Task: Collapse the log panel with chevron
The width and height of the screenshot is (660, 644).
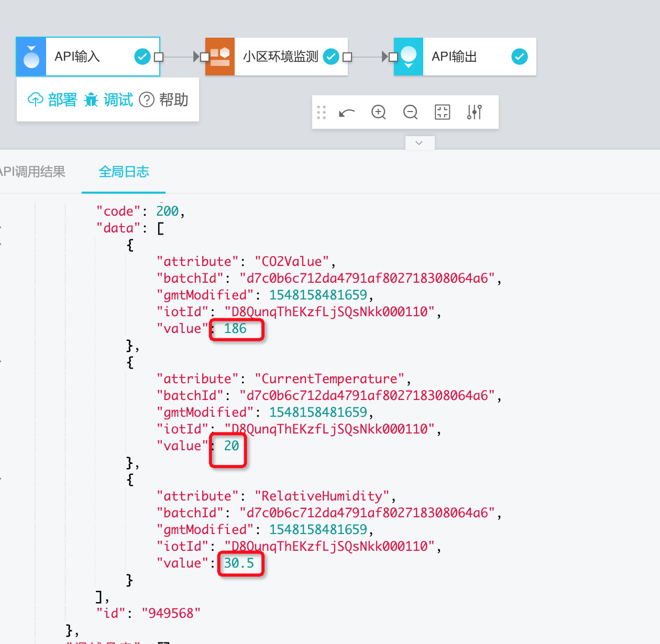Action: click(x=420, y=143)
